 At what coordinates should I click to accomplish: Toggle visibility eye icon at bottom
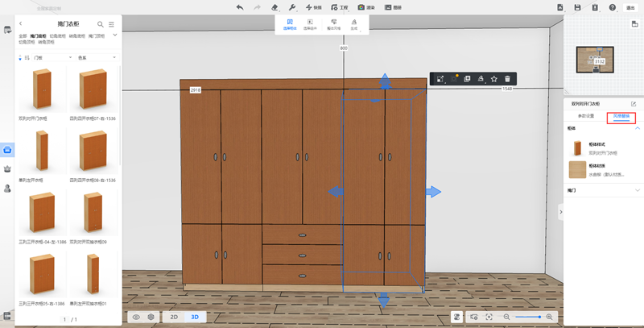click(138, 318)
